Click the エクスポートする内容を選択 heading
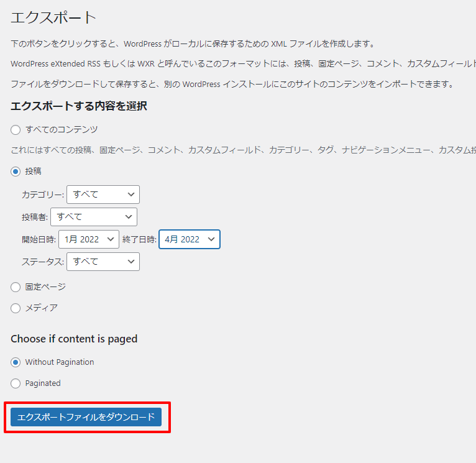The height and width of the screenshot is (463, 476). coord(79,106)
